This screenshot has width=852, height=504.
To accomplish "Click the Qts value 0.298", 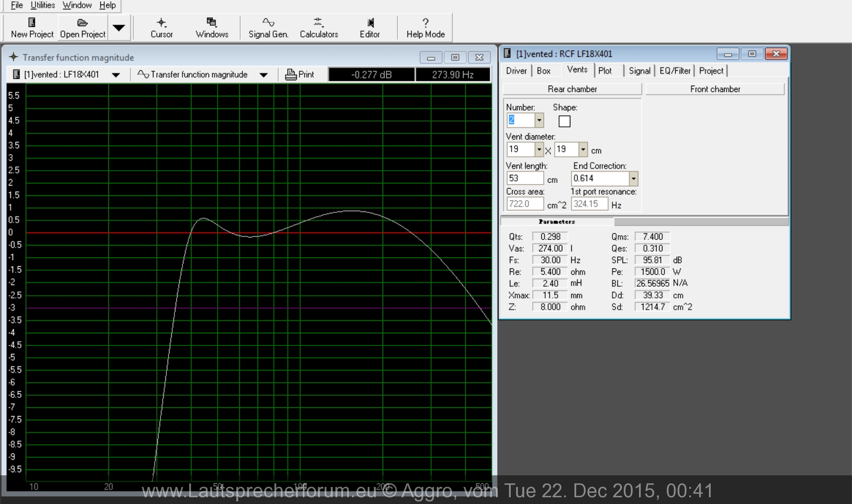I will (x=550, y=237).
